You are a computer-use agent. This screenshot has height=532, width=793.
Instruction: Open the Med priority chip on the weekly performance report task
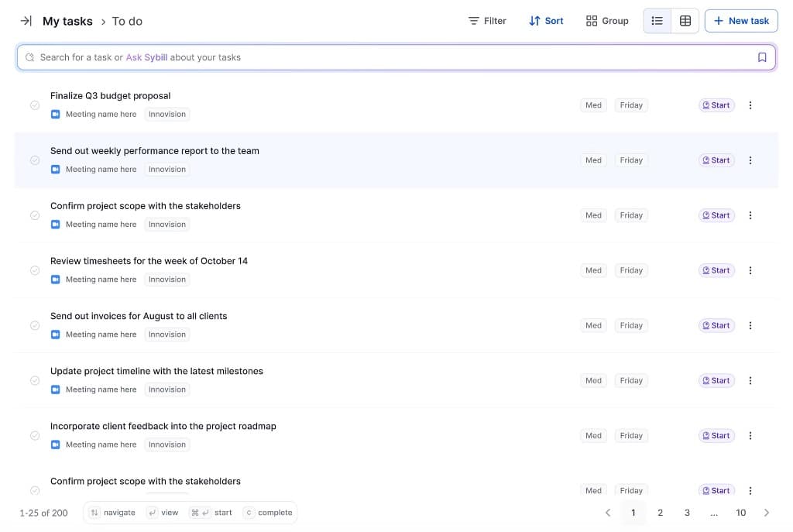pos(593,160)
